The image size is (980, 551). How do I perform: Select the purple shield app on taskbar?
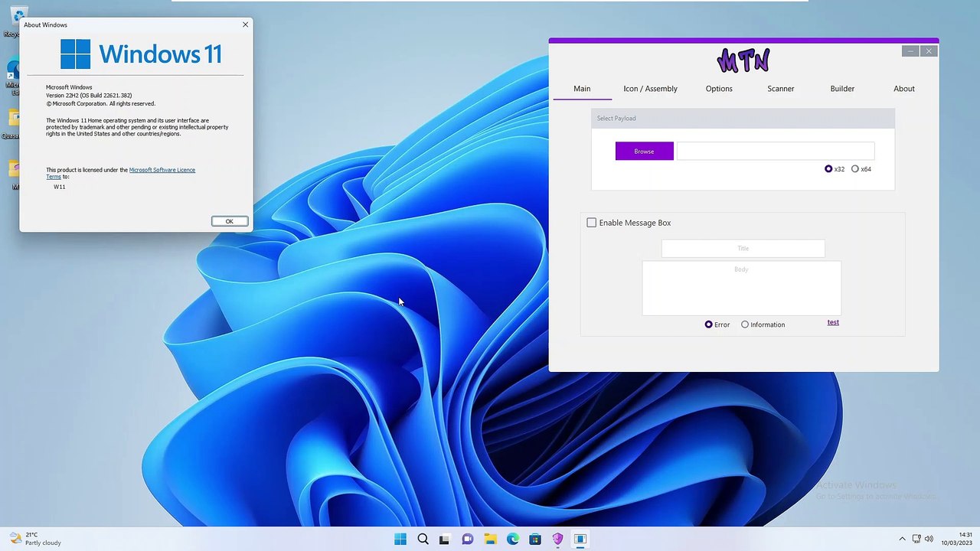coord(557,539)
